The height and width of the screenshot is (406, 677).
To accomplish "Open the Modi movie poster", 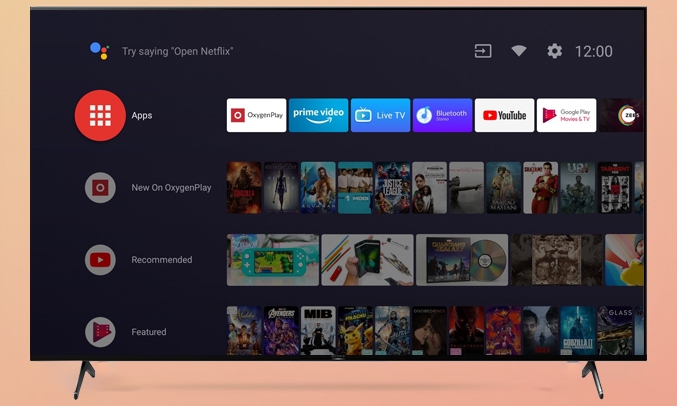I will pos(355,187).
